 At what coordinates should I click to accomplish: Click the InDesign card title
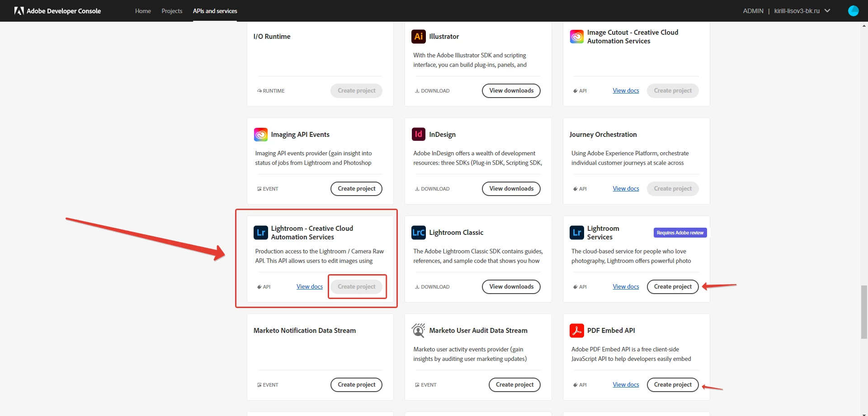point(442,135)
